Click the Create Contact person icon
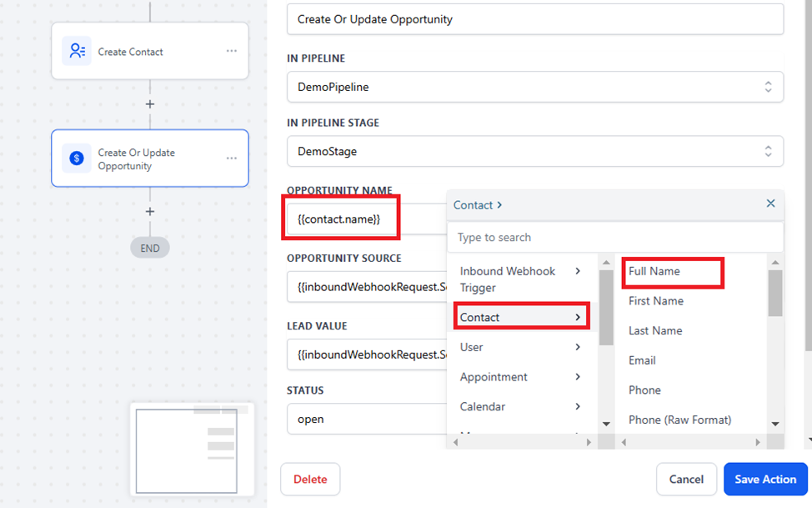The width and height of the screenshot is (812, 508). click(x=77, y=52)
